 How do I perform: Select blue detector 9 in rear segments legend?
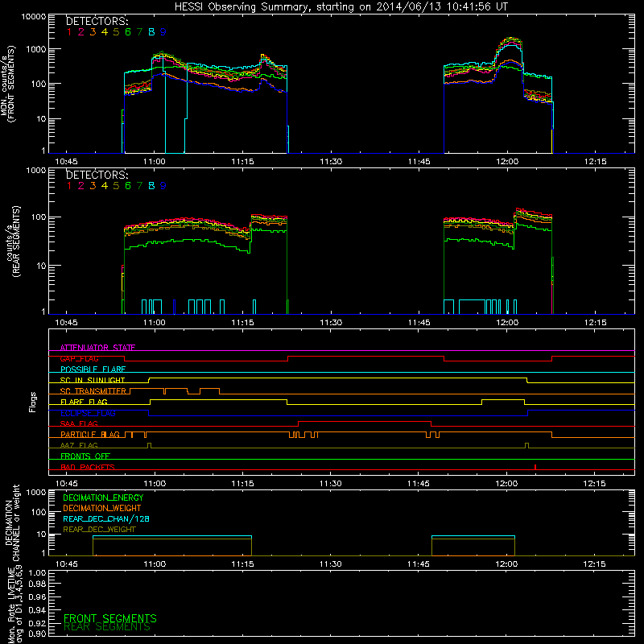[x=163, y=186]
